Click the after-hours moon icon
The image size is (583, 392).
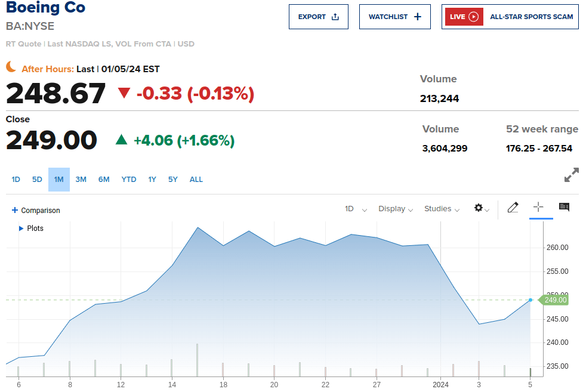point(11,67)
